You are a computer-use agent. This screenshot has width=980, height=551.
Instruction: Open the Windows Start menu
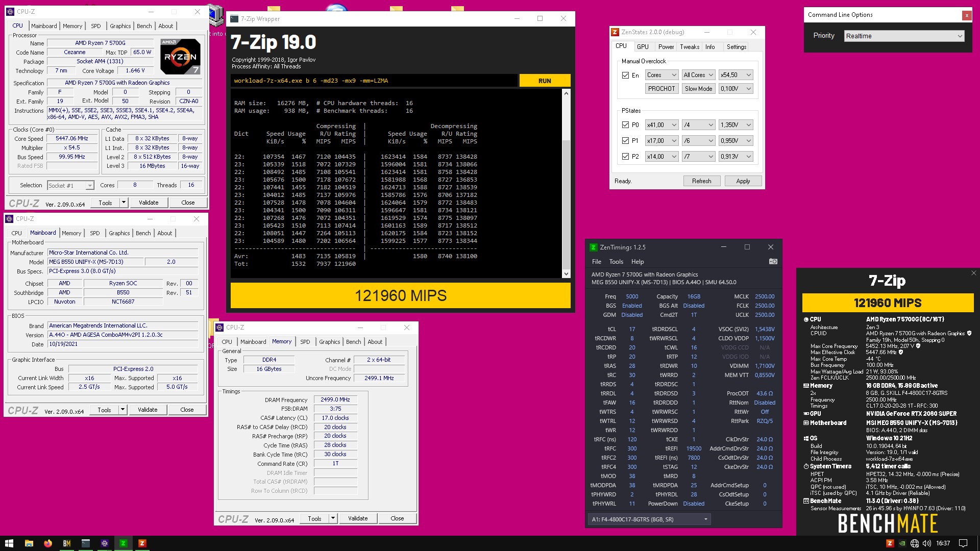[x=9, y=543]
